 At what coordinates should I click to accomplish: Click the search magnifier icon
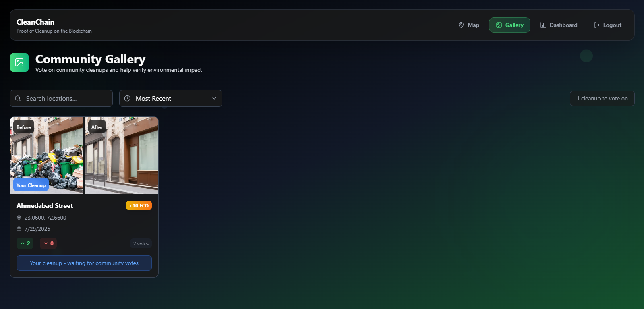click(x=18, y=98)
